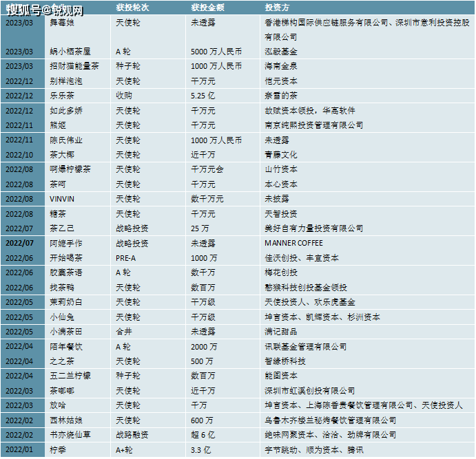
Task: Select 5000万人民币 amount cell
Action: point(216,52)
